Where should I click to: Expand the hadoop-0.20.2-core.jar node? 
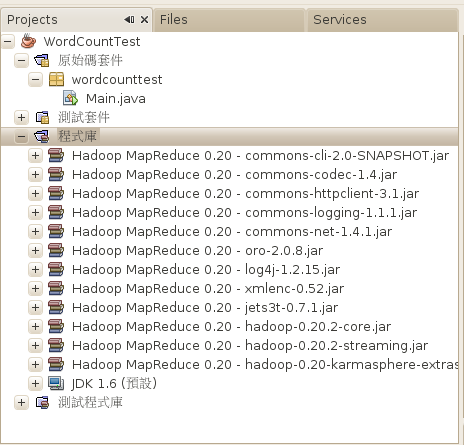coord(35,326)
